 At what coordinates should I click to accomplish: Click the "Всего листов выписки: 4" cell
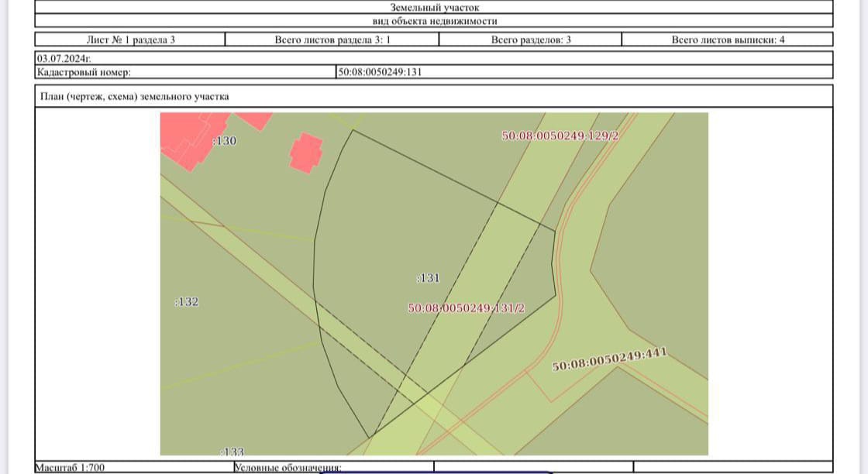tap(728, 39)
